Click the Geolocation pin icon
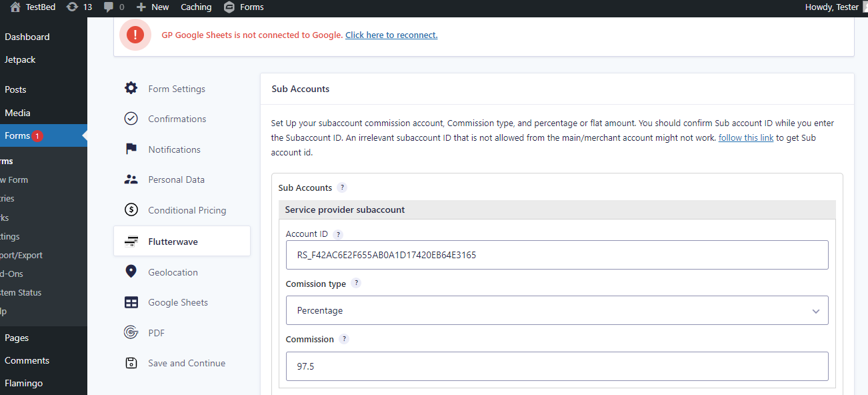The width and height of the screenshot is (868, 395). (x=131, y=272)
